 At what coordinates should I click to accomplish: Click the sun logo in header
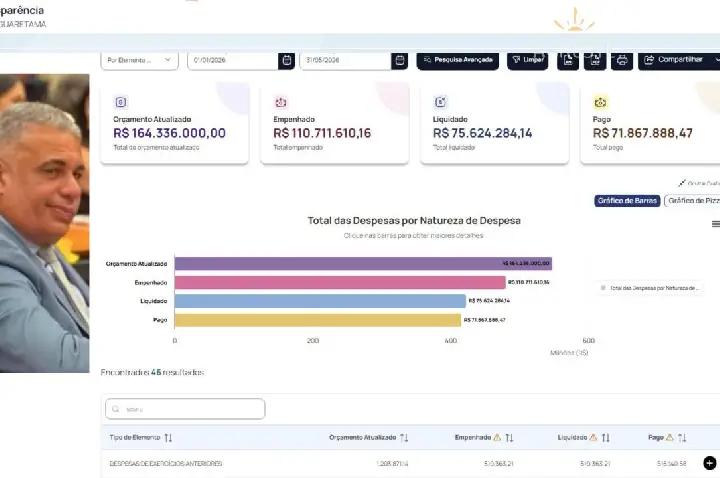tap(574, 20)
